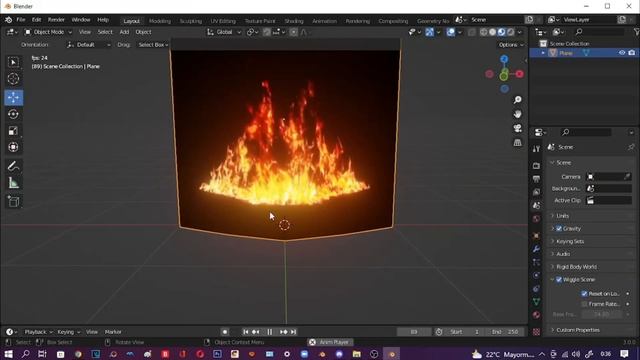Switch to the Modeling workspace tab
Image resolution: width=640 pixels, height=360 pixels.
[x=160, y=21]
